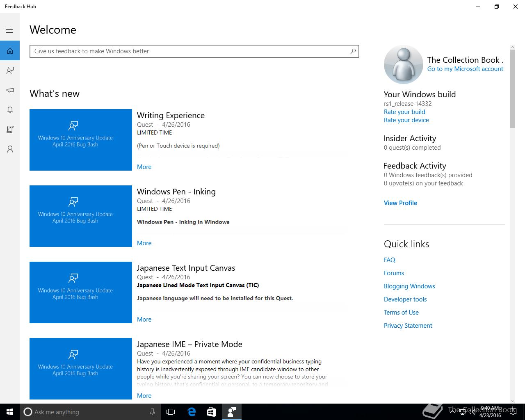
Task: Click the search magnifier icon
Action: pyautogui.click(x=353, y=51)
